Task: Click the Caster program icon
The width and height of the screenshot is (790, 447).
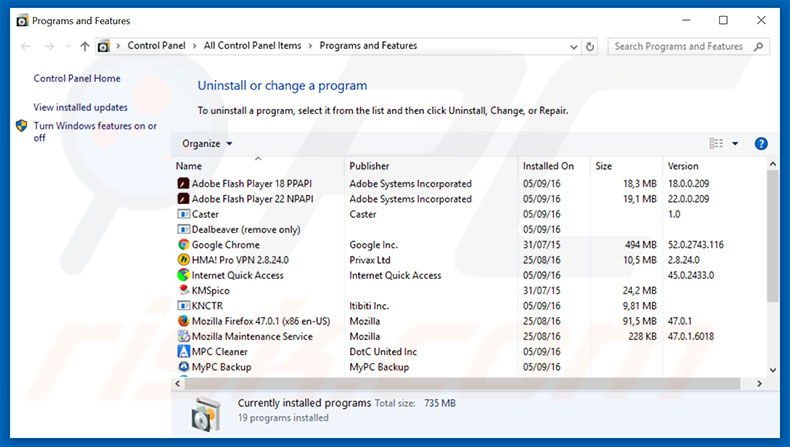Action: [183, 214]
